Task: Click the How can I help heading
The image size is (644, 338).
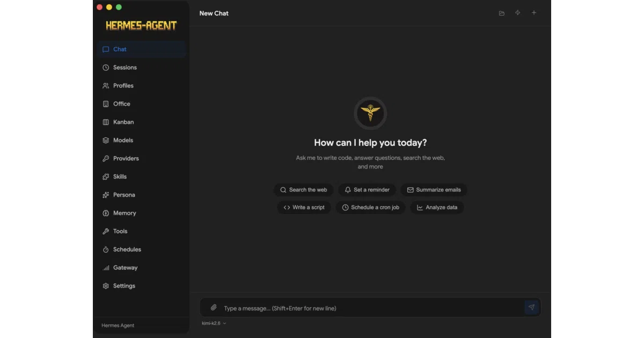Action: coord(370,143)
